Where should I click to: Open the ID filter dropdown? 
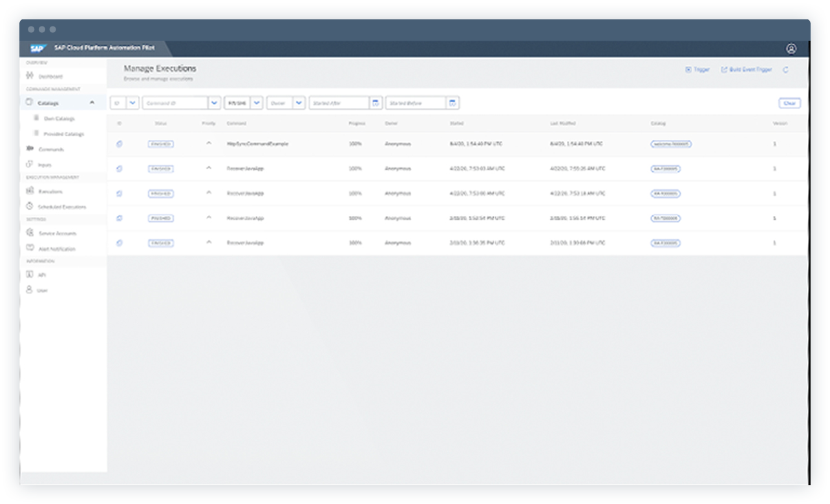click(x=133, y=103)
